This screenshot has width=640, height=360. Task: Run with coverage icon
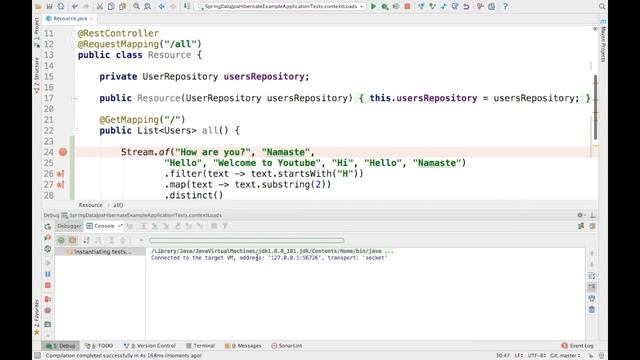point(396,6)
